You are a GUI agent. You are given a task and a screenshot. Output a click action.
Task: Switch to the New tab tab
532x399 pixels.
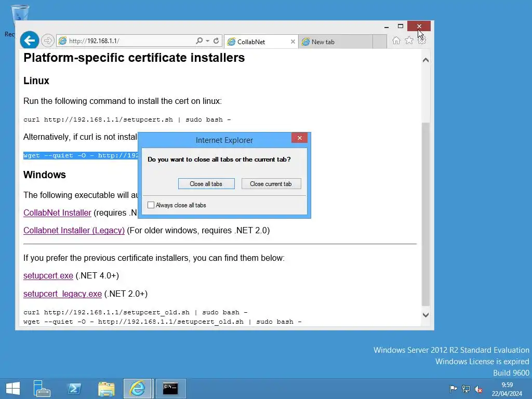click(335, 42)
